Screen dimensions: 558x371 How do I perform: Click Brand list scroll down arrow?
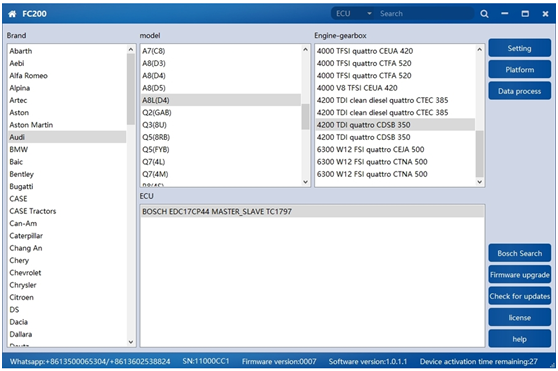coord(131,342)
